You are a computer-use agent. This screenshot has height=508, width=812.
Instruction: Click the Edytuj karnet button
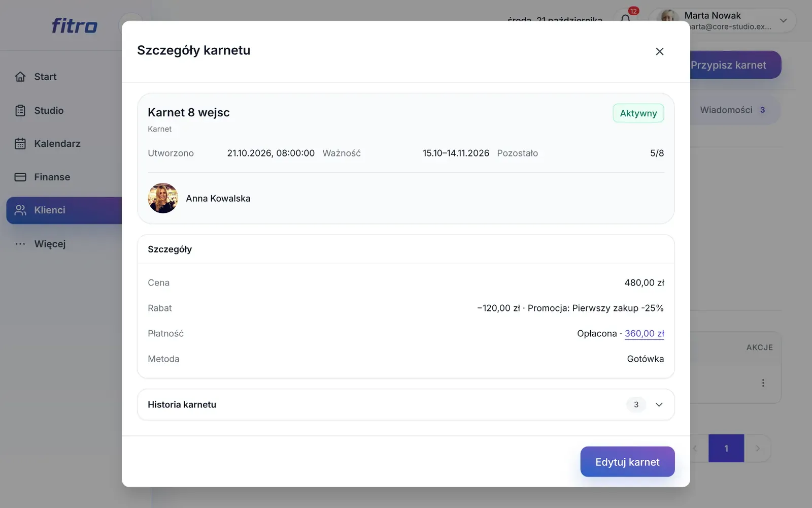(x=627, y=462)
